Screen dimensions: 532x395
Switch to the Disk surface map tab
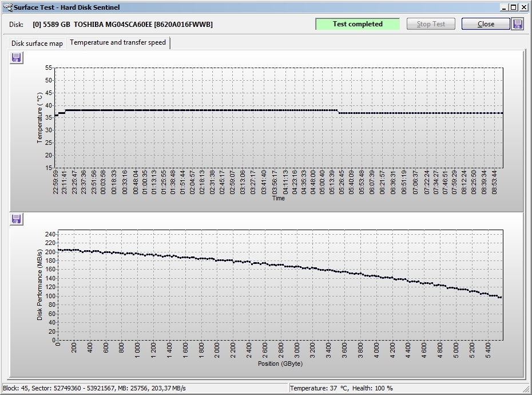click(x=37, y=44)
